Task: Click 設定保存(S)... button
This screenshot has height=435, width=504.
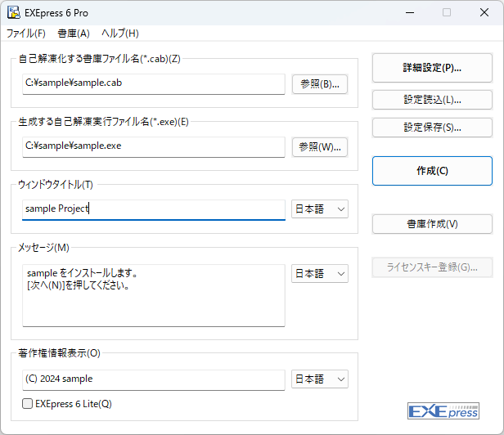Action: pyautogui.click(x=432, y=128)
